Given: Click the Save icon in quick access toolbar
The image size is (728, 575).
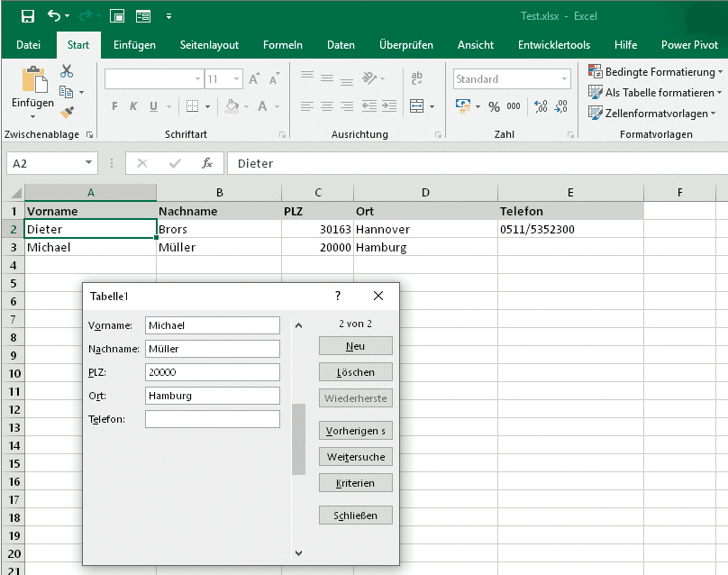Looking at the screenshot, I should point(27,16).
